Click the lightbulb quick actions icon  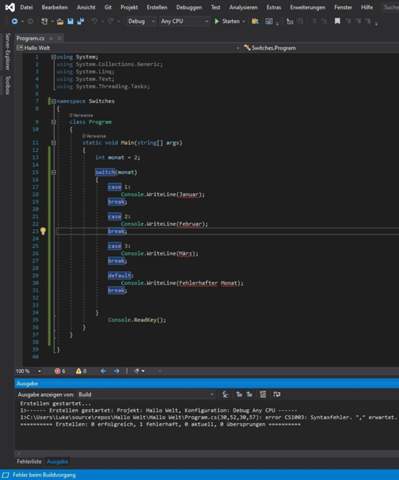tap(43, 231)
